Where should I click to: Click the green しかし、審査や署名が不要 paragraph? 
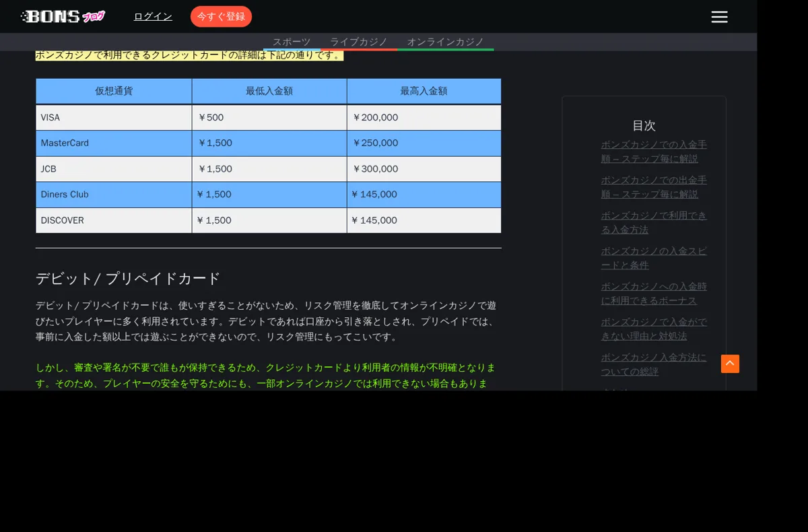point(266,376)
